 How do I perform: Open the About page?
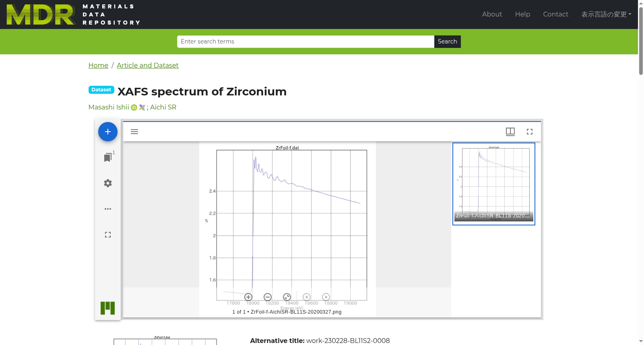pyautogui.click(x=492, y=14)
